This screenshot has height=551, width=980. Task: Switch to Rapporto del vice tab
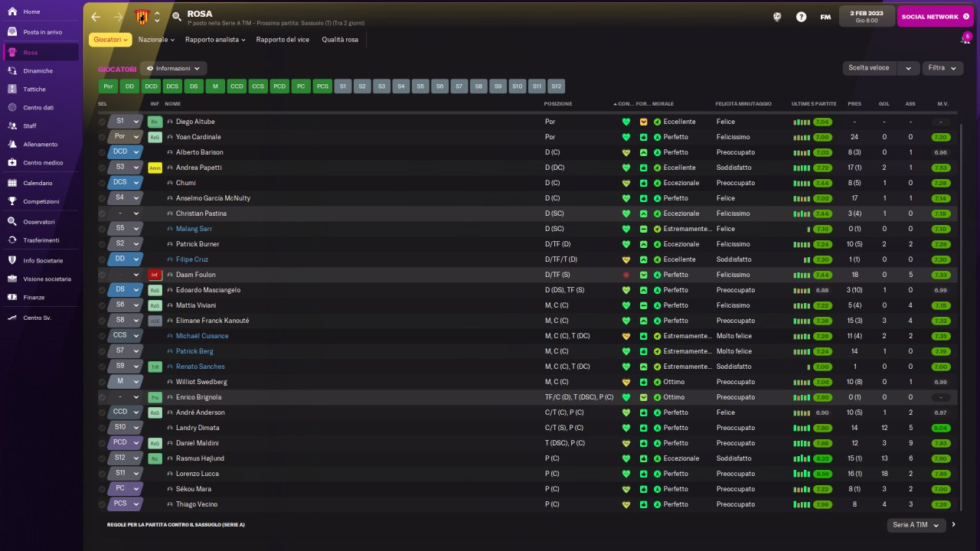tap(283, 40)
